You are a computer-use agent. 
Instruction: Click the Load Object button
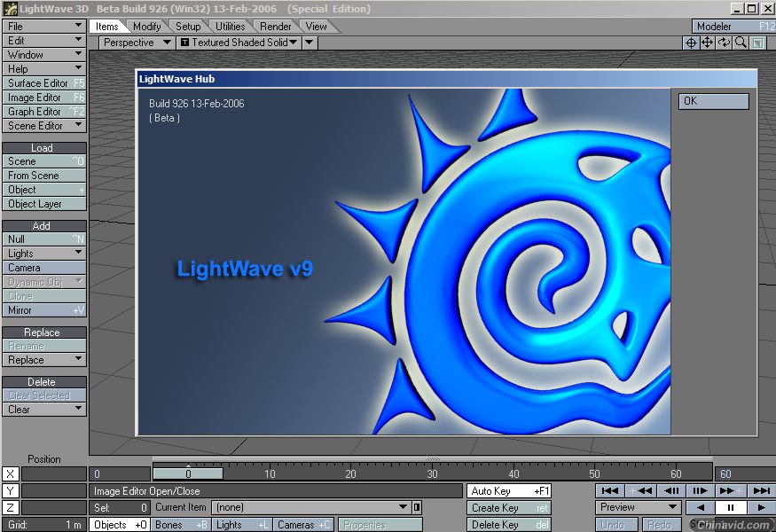pos(44,190)
